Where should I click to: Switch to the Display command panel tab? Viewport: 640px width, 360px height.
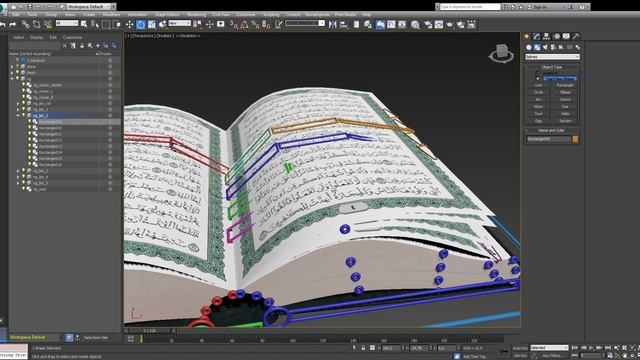566,36
